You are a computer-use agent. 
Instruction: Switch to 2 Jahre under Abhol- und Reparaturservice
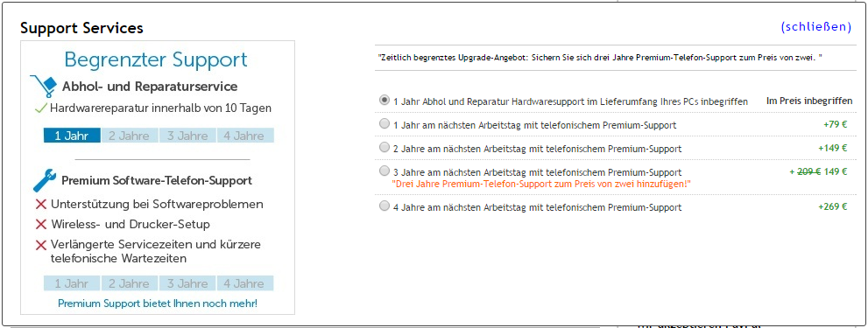pos(131,136)
